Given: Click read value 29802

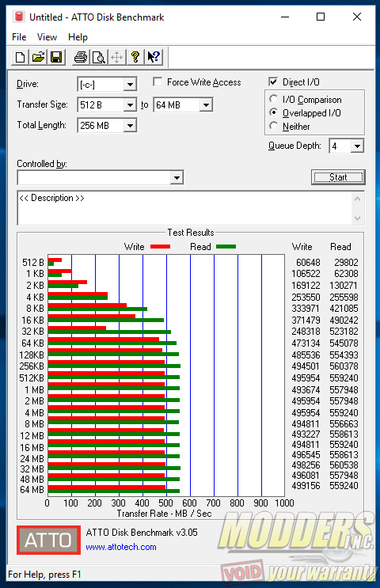Looking at the screenshot, I should click(346, 263).
